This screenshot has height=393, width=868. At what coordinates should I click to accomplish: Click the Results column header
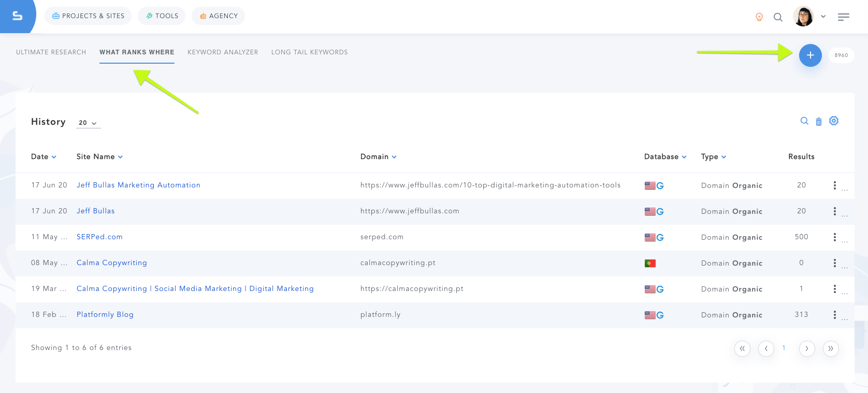(x=801, y=157)
